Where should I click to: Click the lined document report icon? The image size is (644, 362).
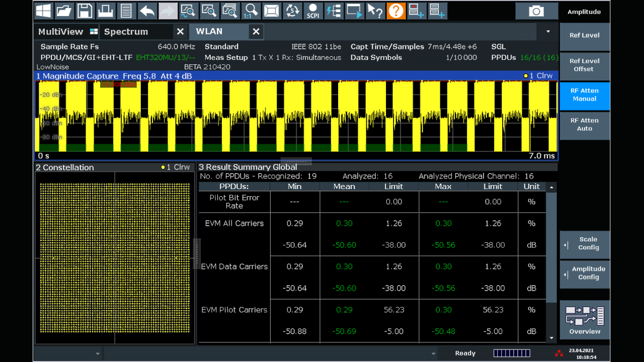click(126, 11)
